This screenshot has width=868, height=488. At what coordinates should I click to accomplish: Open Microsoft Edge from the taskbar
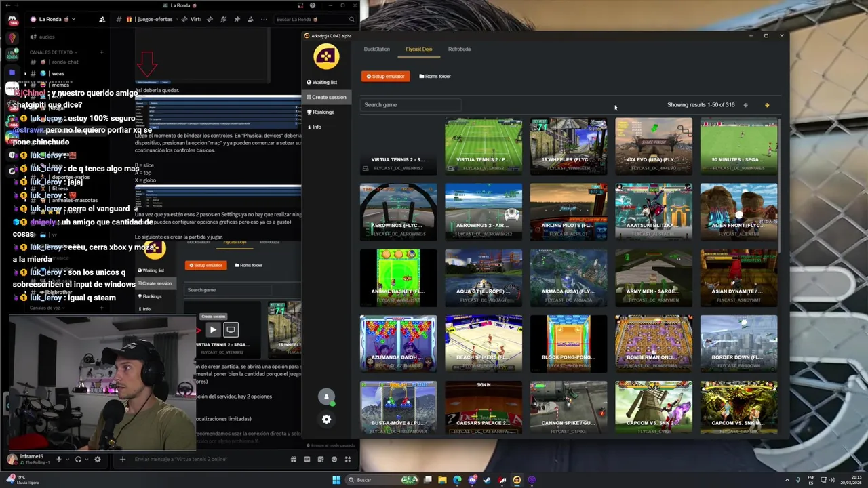click(457, 480)
